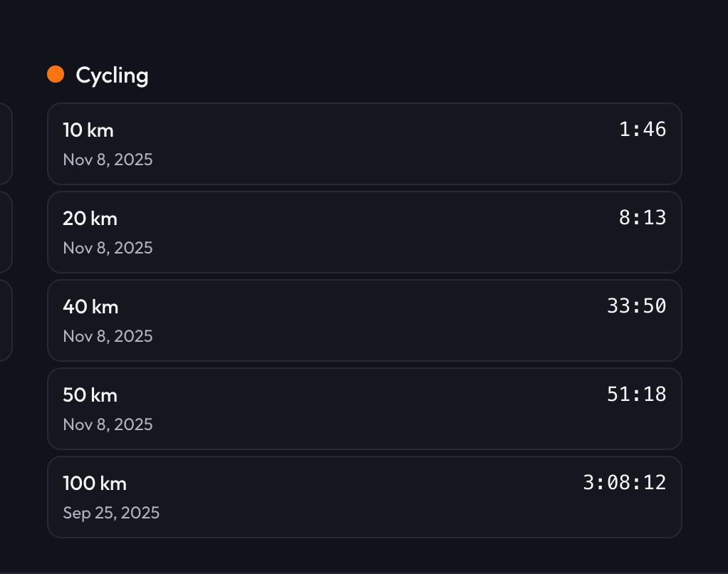Open the 20 km record card
The width and height of the screenshot is (728, 574).
pyautogui.click(x=365, y=232)
